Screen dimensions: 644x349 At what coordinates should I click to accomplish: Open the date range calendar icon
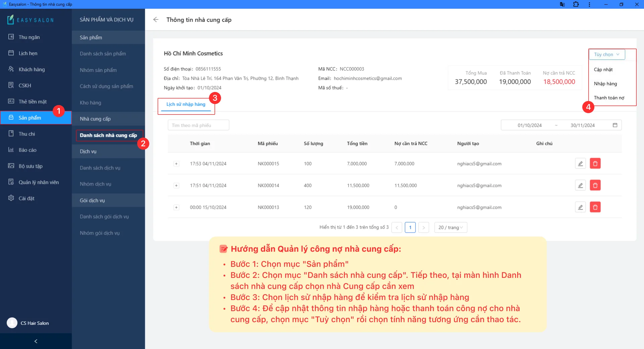(x=615, y=125)
